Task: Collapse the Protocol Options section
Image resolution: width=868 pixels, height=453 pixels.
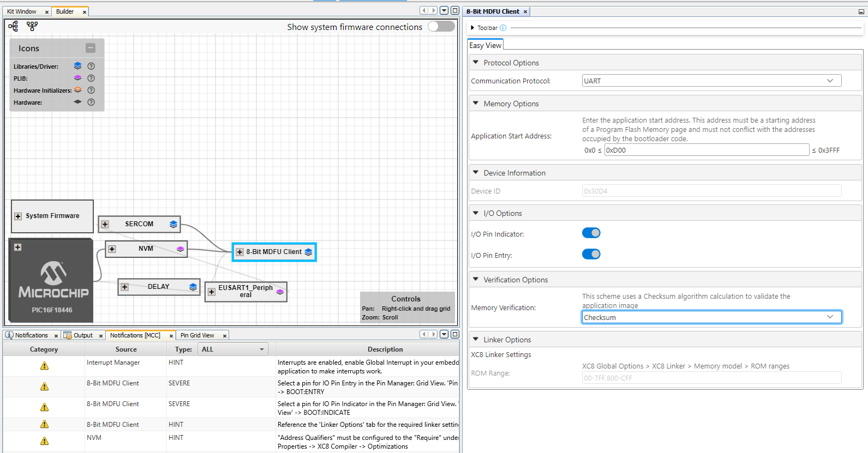Action: click(x=476, y=63)
